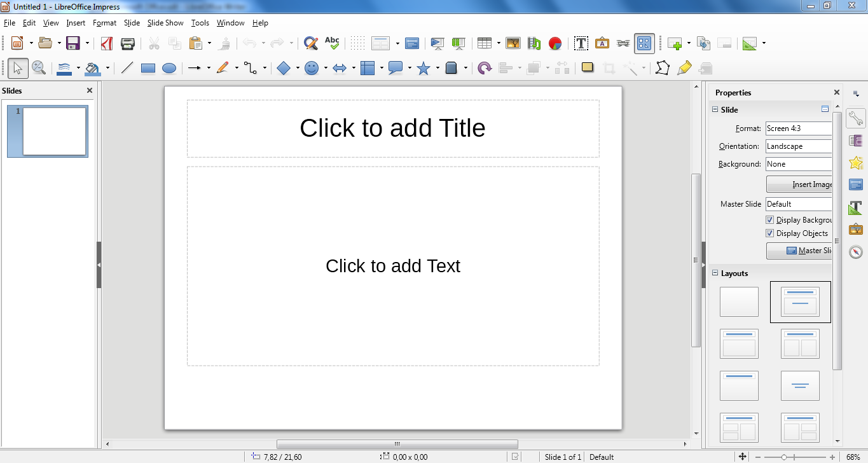Select the Text Box tool
The image size is (868, 463).
(x=581, y=43)
